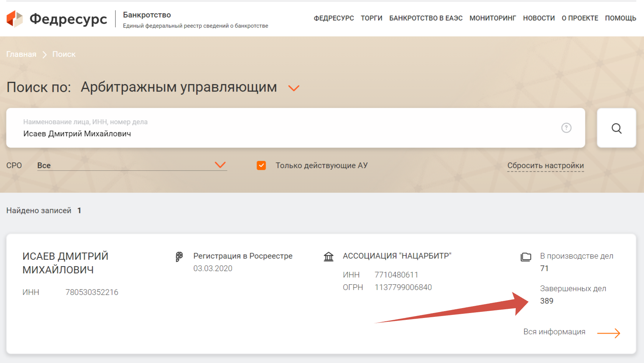Click the Федресурс site title
Screen dimensions: 644x363
pyautogui.click(x=68, y=19)
